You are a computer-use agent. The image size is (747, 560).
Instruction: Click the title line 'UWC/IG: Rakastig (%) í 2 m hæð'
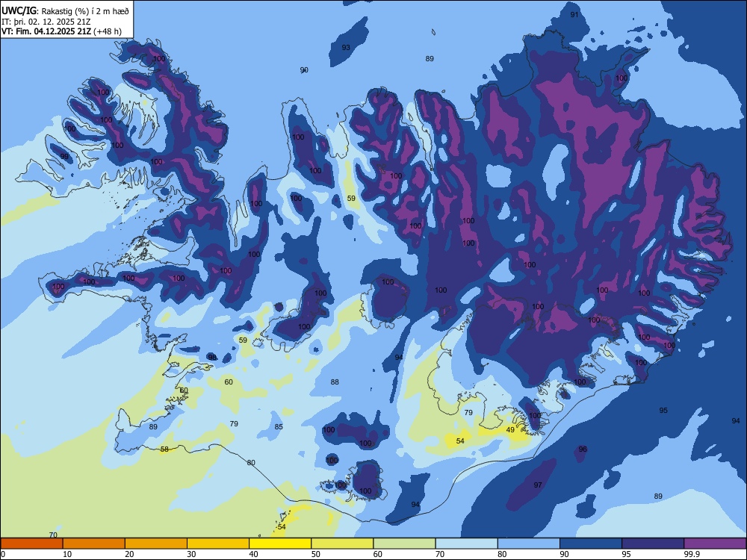coord(65,11)
